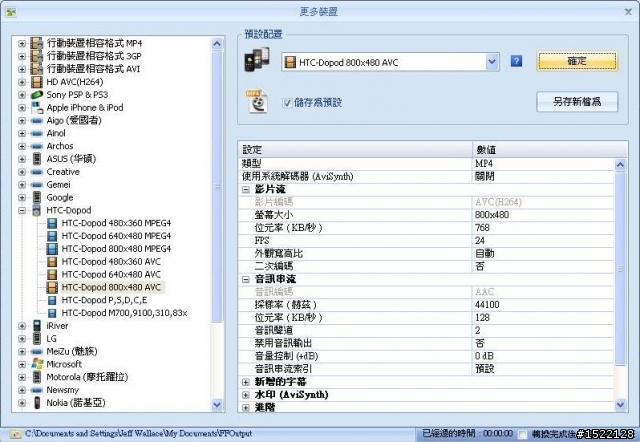The image size is (640, 442).
Task: Click the 另存新檔為 save-as button
Action: [577, 102]
